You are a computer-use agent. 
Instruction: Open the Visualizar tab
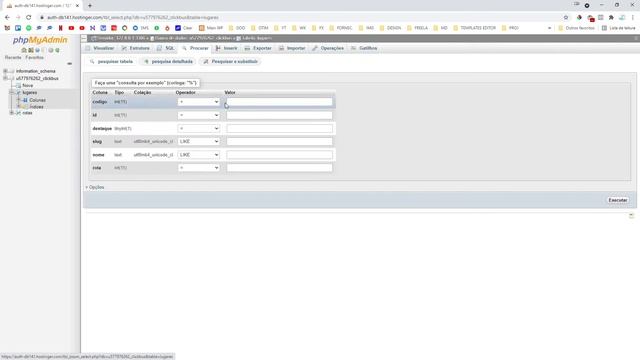tap(100, 48)
